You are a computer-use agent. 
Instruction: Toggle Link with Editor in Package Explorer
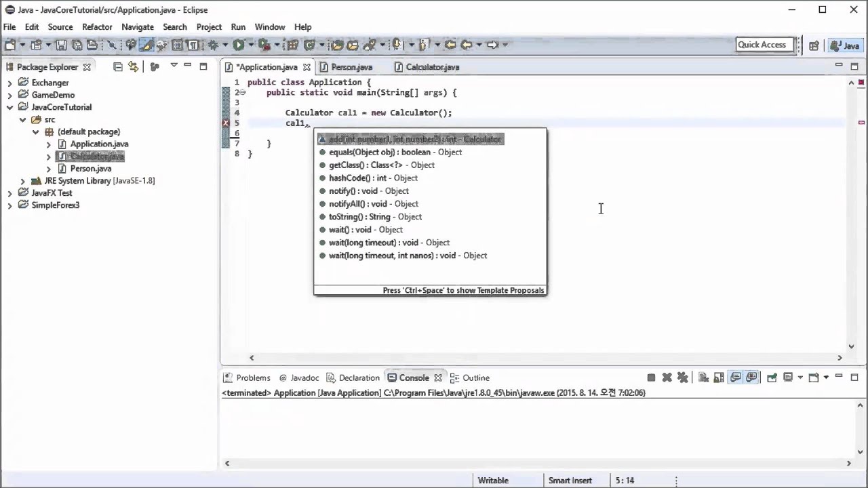coord(133,66)
